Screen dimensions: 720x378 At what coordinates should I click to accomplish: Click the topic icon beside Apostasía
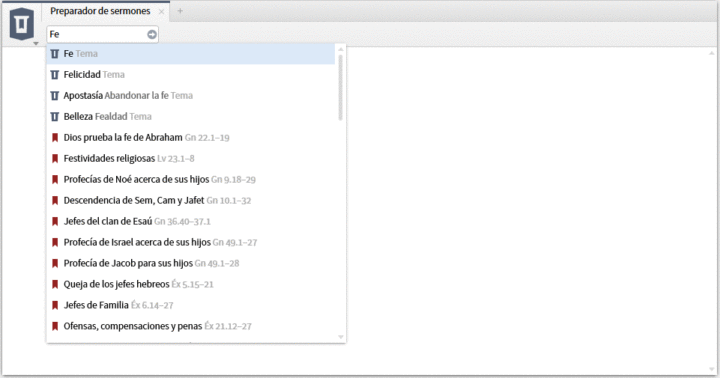(55, 96)
